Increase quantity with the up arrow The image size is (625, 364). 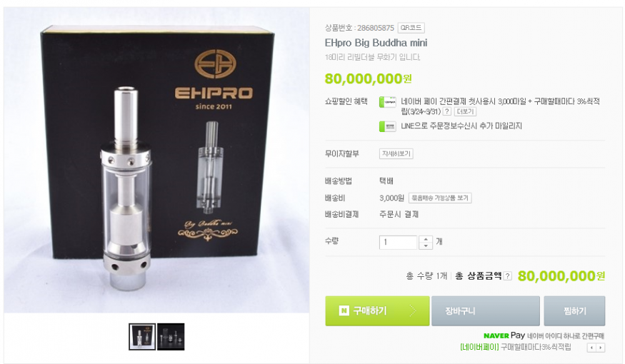426,239
